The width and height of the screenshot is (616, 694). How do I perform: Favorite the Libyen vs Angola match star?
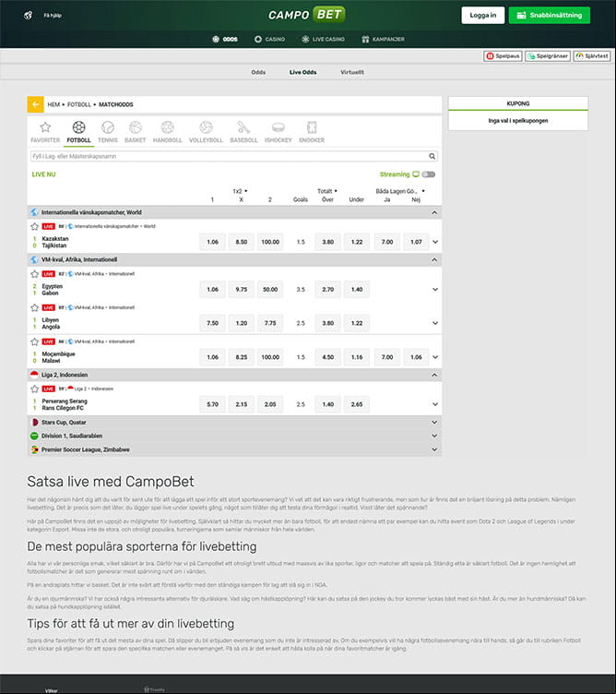[x=35, y=307]
